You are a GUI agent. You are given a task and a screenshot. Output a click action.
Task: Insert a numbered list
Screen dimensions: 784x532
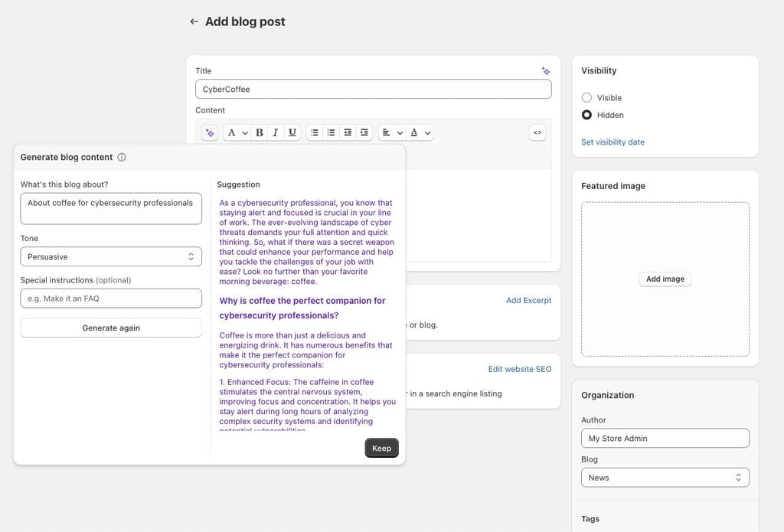click(x=331, y=132)
